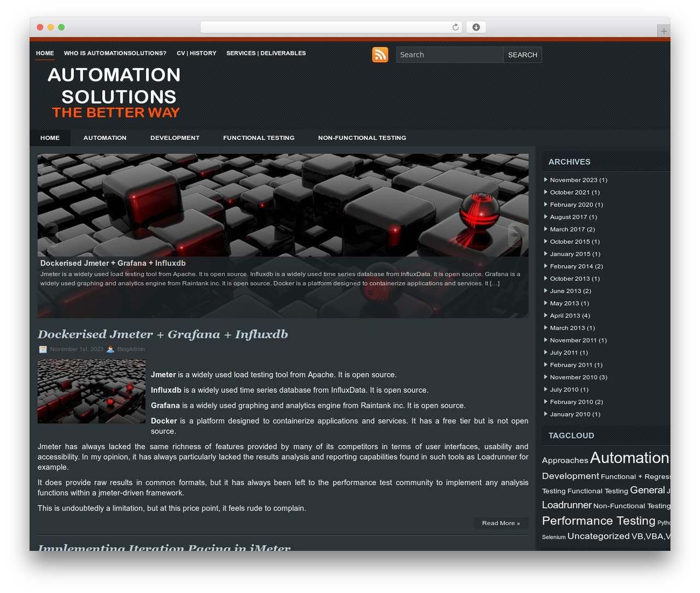Select the FUNCTIONAL TESTING category tab
Screen dimensions: 700x593
tap(259, 138)
